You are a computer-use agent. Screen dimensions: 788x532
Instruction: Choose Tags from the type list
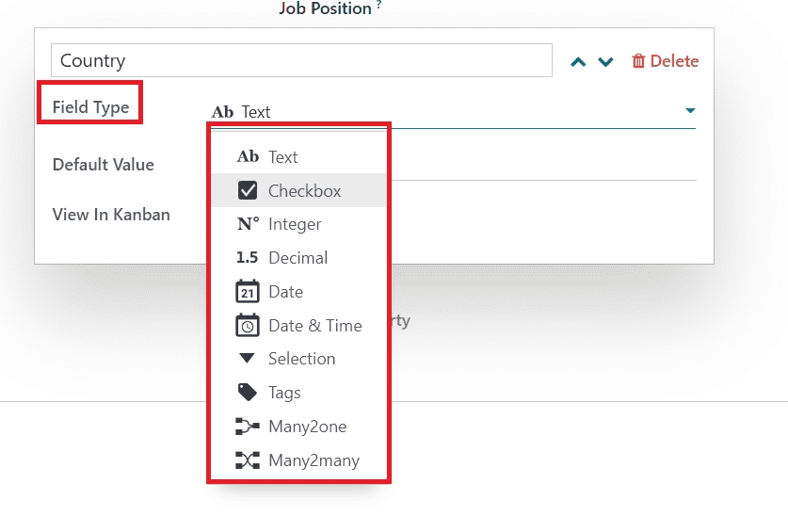(x=284, y=393)
